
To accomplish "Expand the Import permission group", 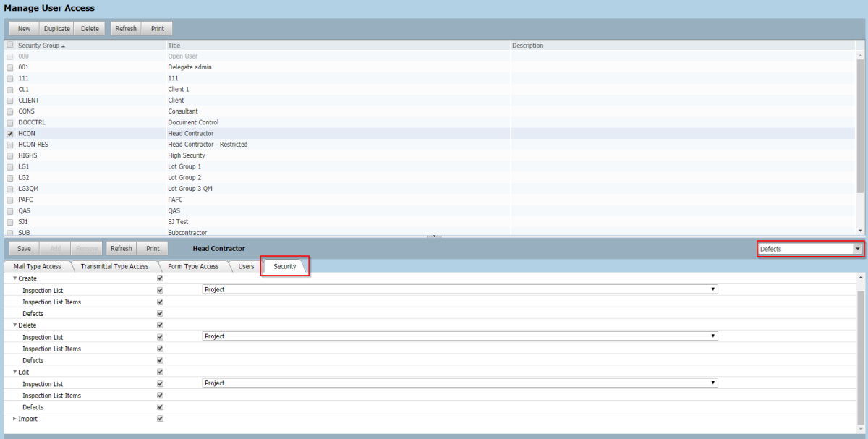I will [x=15, y=419].
